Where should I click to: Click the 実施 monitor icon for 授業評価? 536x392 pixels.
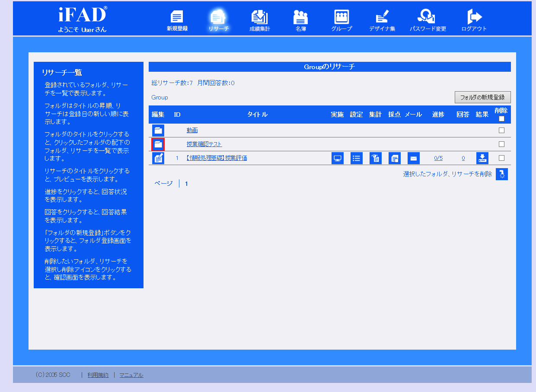tap(338, 158)
